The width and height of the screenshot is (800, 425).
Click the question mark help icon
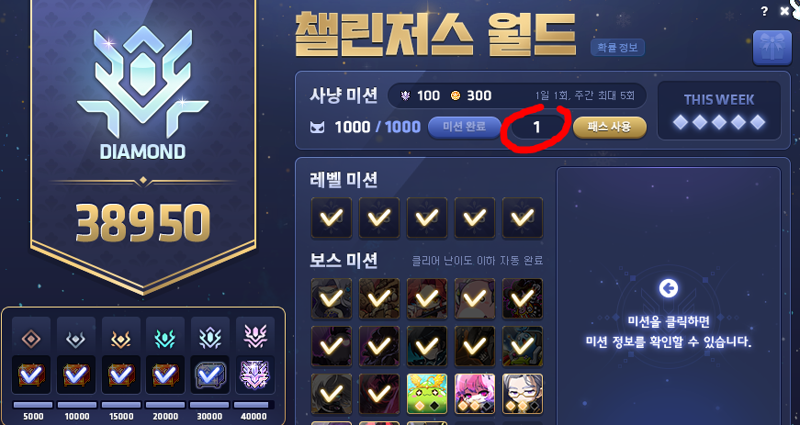(x=764, y=11)
